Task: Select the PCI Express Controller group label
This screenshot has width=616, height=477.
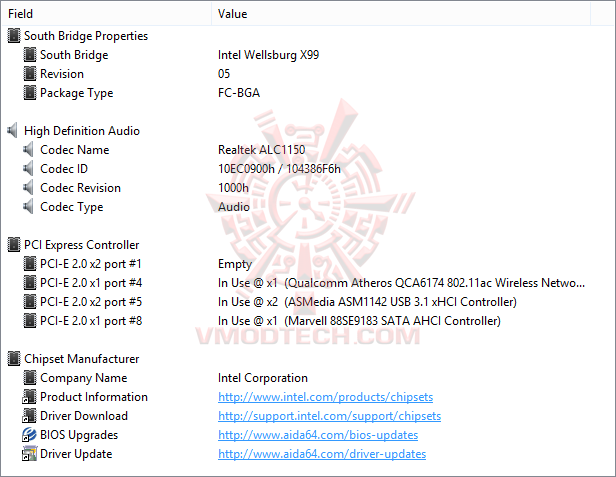Action: pos(81,245)
